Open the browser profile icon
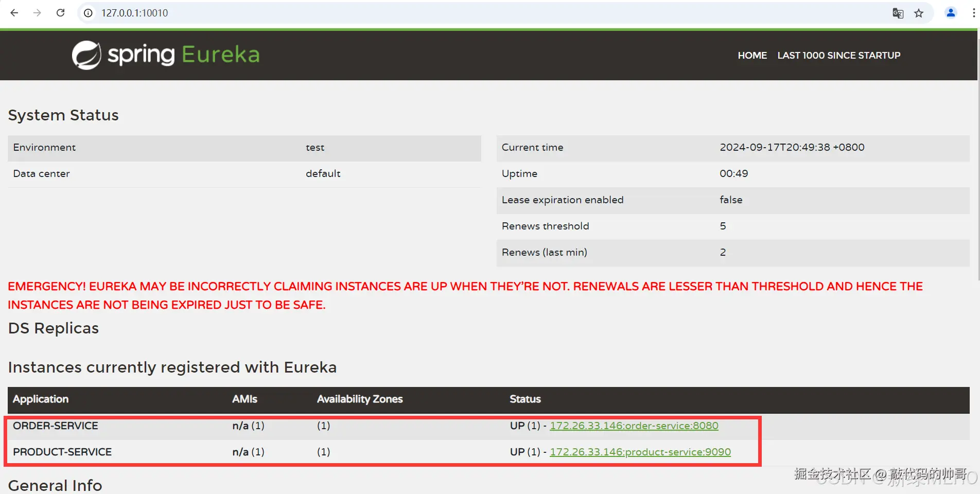Screen dimensions: 980x494 coord(951,13)
